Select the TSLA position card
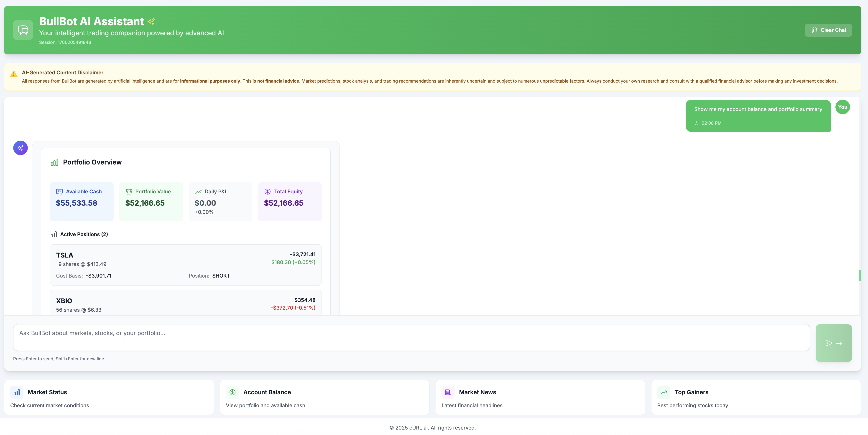 tap(186, 265)
